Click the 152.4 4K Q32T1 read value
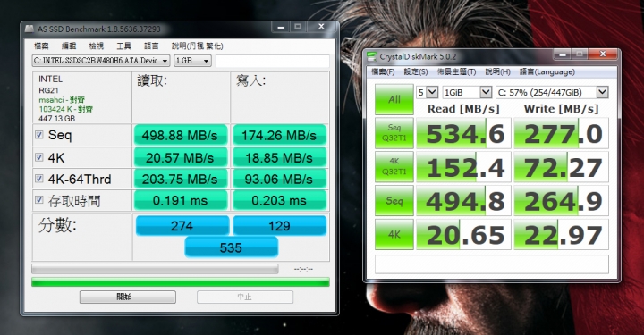Screen dimensions: 644x335 [x=463, y=167]
